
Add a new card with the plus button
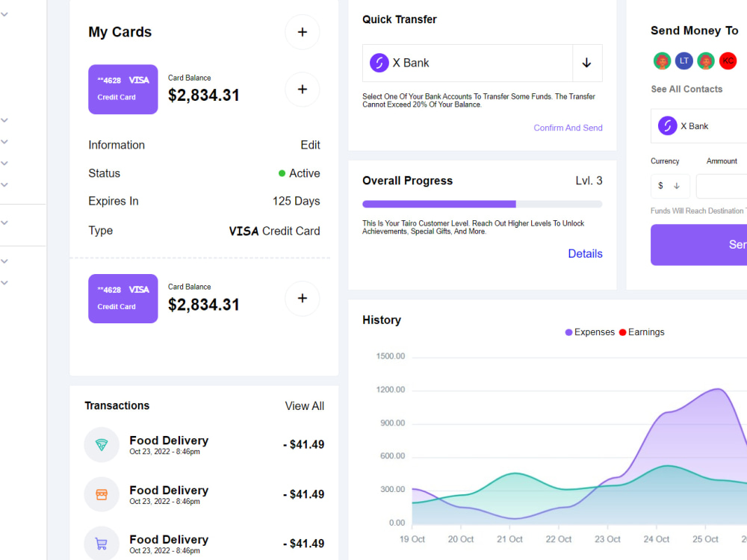coord(302,32)
